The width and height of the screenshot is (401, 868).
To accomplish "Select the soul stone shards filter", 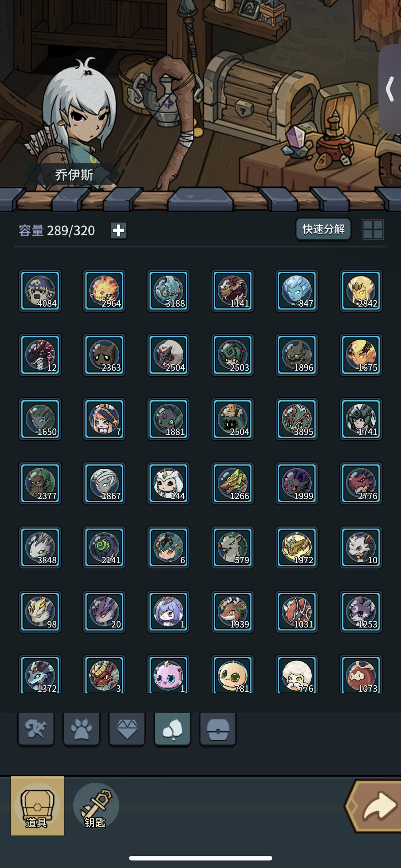I will (172, 729).
